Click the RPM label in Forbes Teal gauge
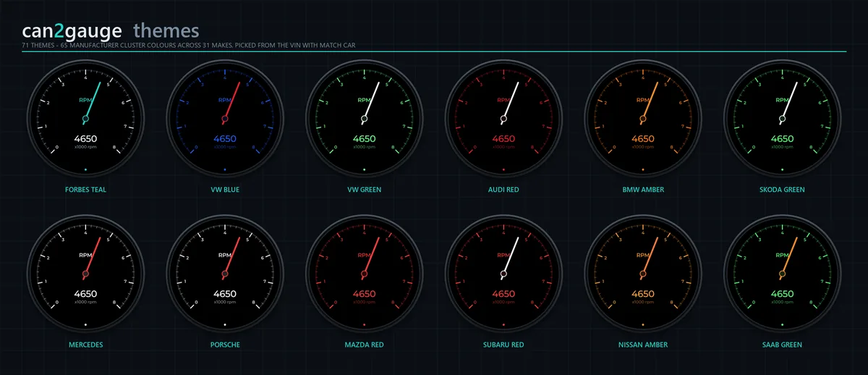 [x=85, y=101]
